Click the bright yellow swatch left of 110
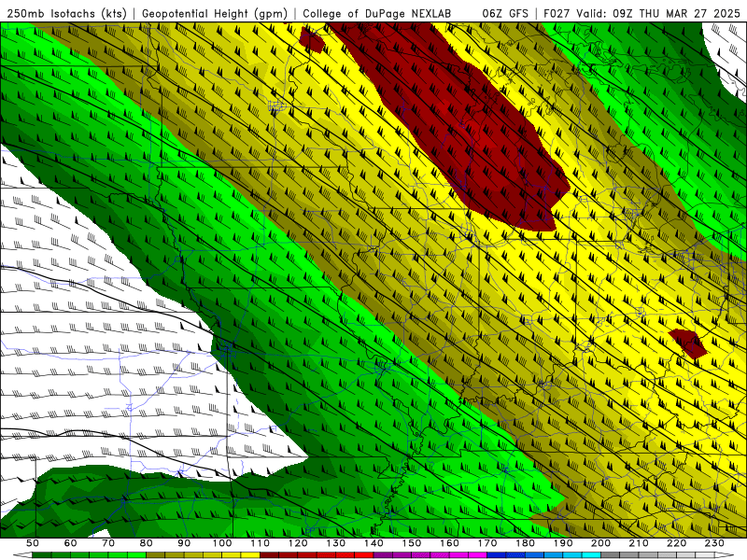Screen dimensions: 747x560 [x=250, y=555]
